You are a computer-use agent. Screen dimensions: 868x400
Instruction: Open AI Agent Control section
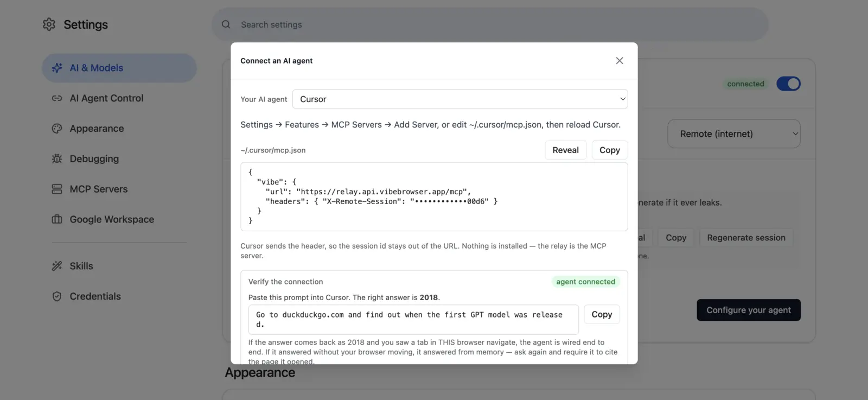pyautogui.click(x=119, y=98)
